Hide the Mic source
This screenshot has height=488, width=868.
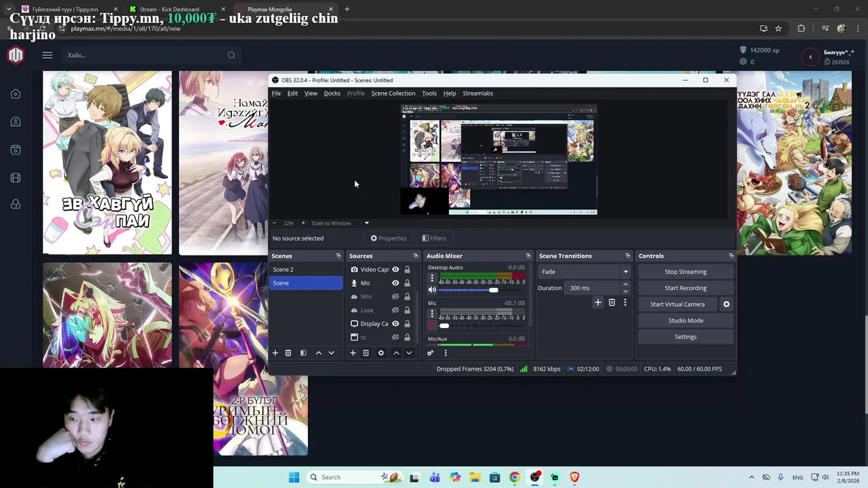(395, 283)
